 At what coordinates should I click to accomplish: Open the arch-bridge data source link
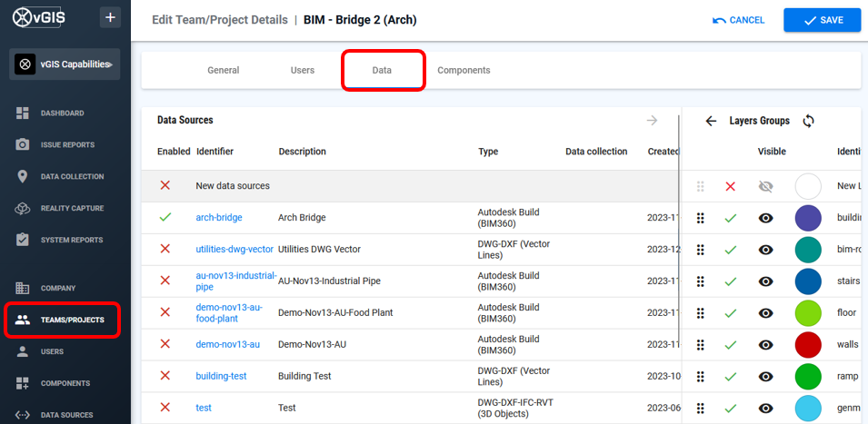pos(219,218)
